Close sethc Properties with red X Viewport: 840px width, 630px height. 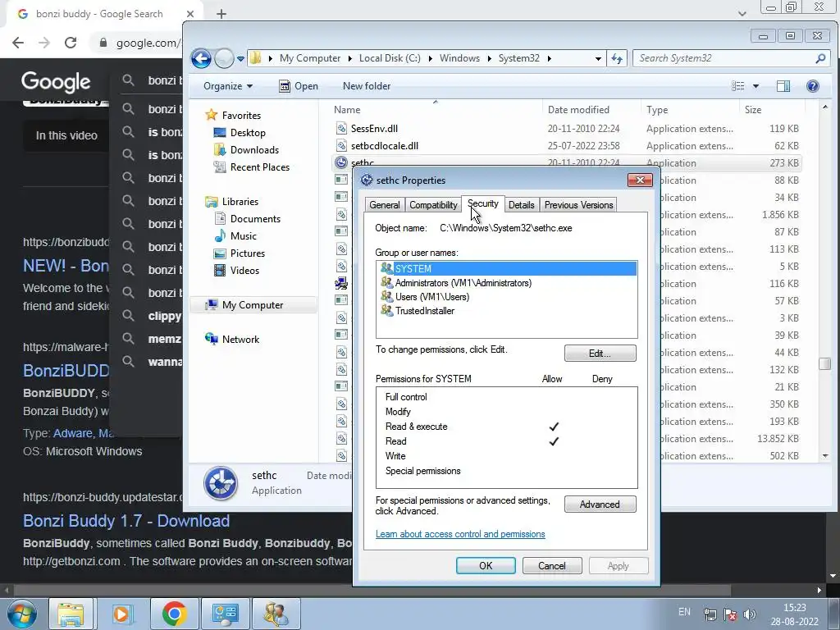[640, 180]
